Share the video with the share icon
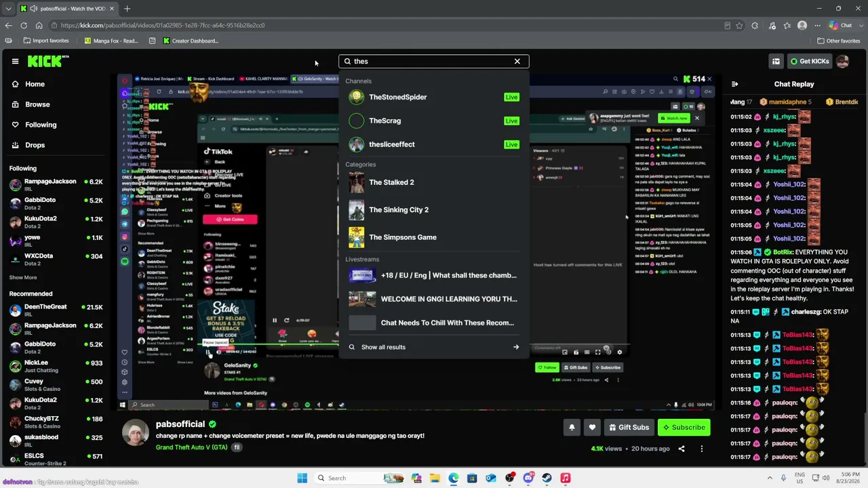Image resolution: width=868 pixels, height=488 pixels. [682, 449]
